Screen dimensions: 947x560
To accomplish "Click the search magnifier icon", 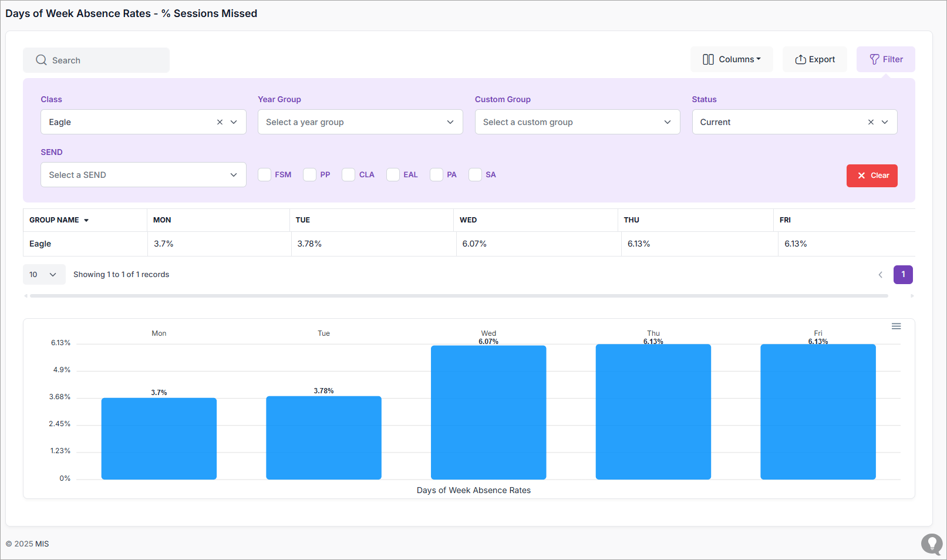I will coord(41,60).
